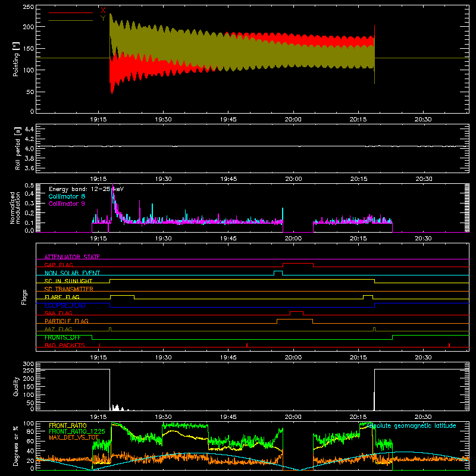Click the raised segment of the PARTICLE_FLAG line
The height and width of the screenshot is (476, 476).
click(x=295, y=320)
